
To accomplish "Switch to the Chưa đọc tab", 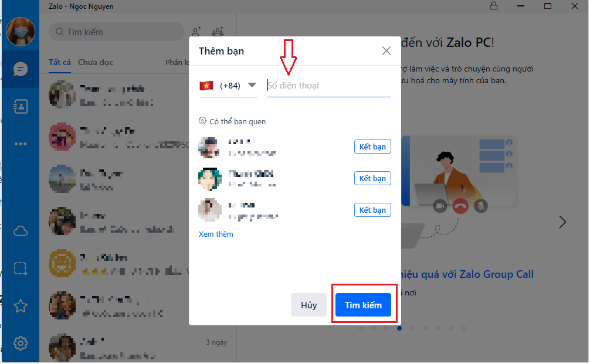I will 96,62.
